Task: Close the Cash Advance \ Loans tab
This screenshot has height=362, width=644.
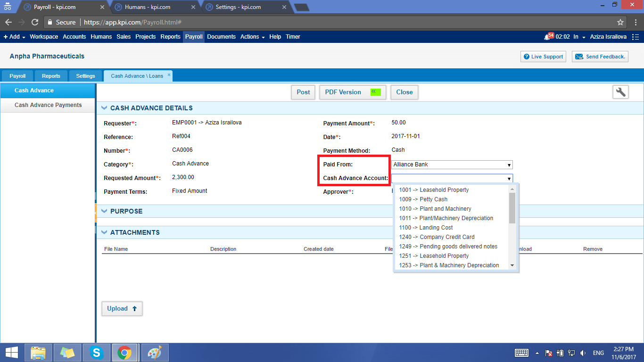Action: pos(169,74)
